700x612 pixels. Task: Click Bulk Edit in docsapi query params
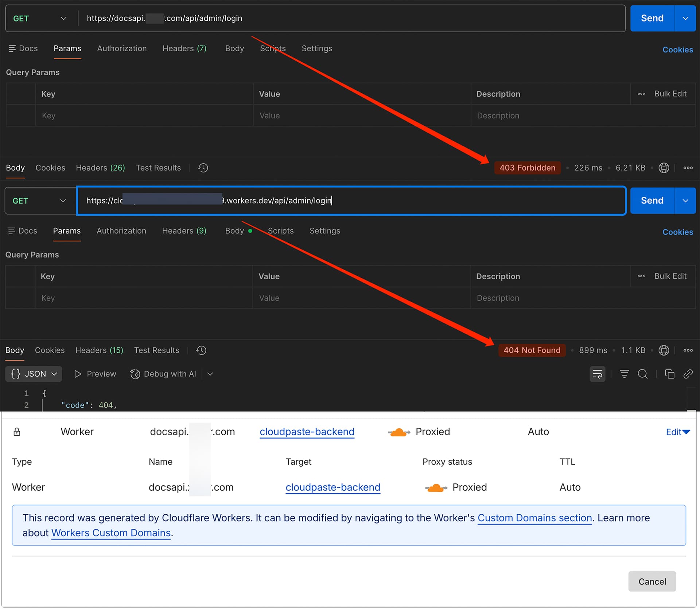670,94
